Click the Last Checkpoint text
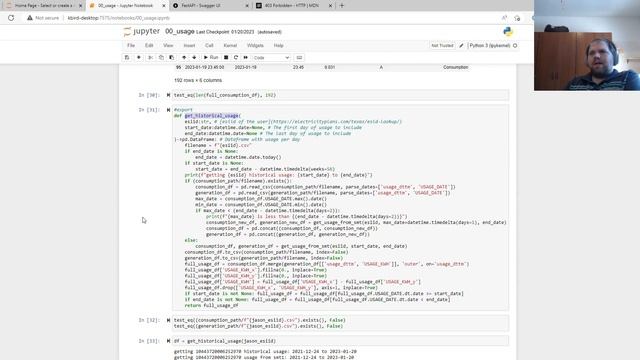The image size is (640, 360). click(x=225, y=32)
